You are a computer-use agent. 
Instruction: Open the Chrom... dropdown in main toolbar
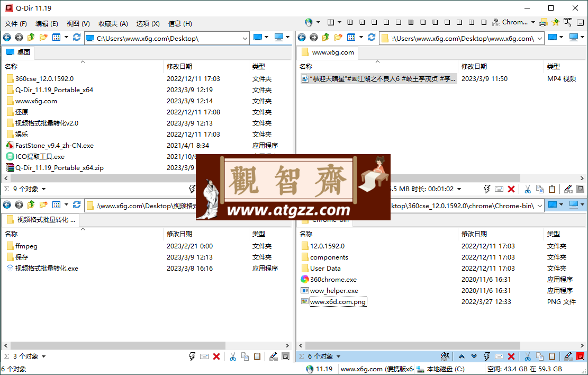pyautogui.click(x=533, y=23)
